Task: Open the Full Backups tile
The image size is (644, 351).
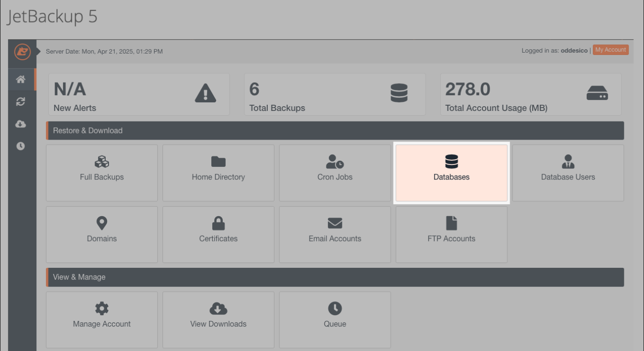Action: [102, 173]
